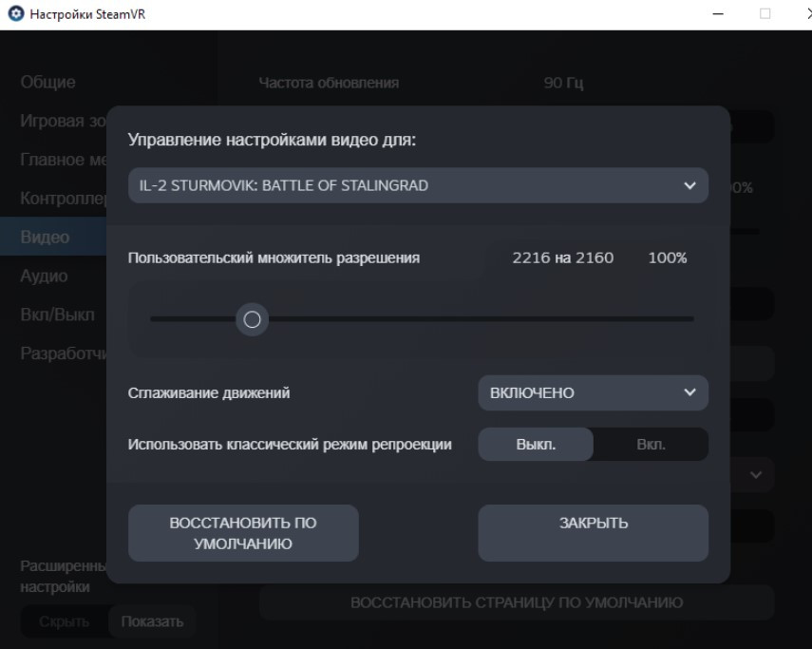Click ВОССТАНОВИТЬ ПО УМОЛЧАНИЮ in the dialog
812x649 pixels.
click(243, 533)
